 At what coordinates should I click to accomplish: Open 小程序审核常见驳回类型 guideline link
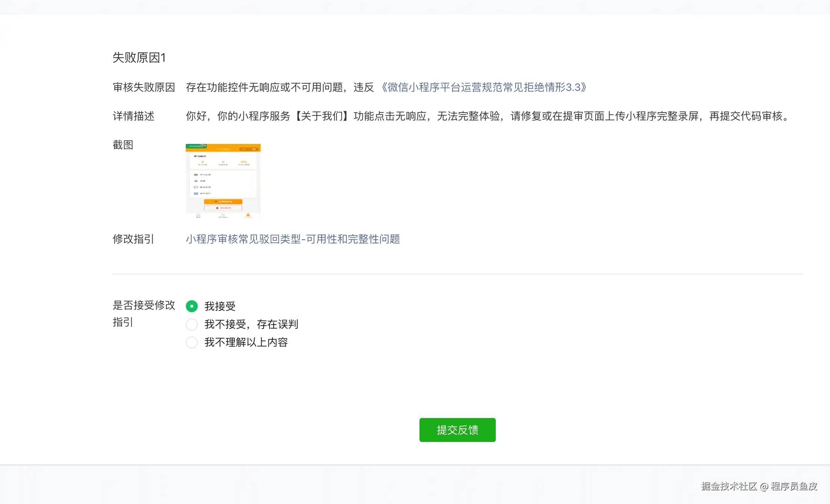(293, 239)
